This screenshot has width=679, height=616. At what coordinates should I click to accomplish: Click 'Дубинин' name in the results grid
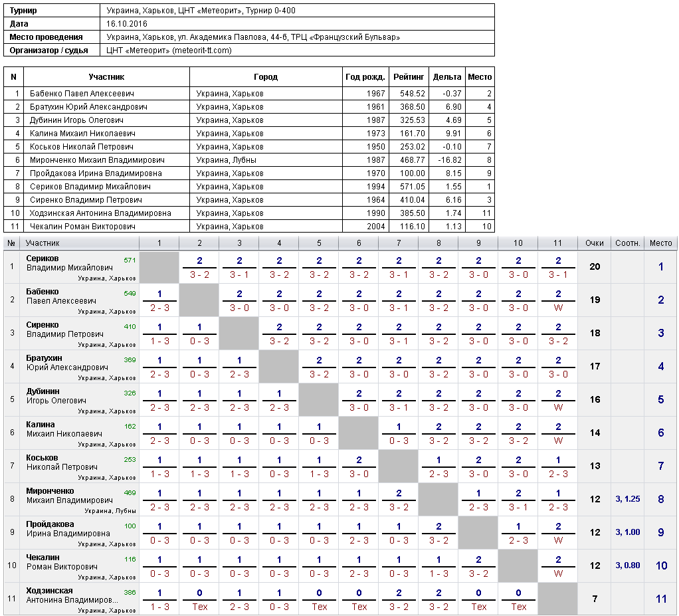pyautogui.click(x=43, y=391)
